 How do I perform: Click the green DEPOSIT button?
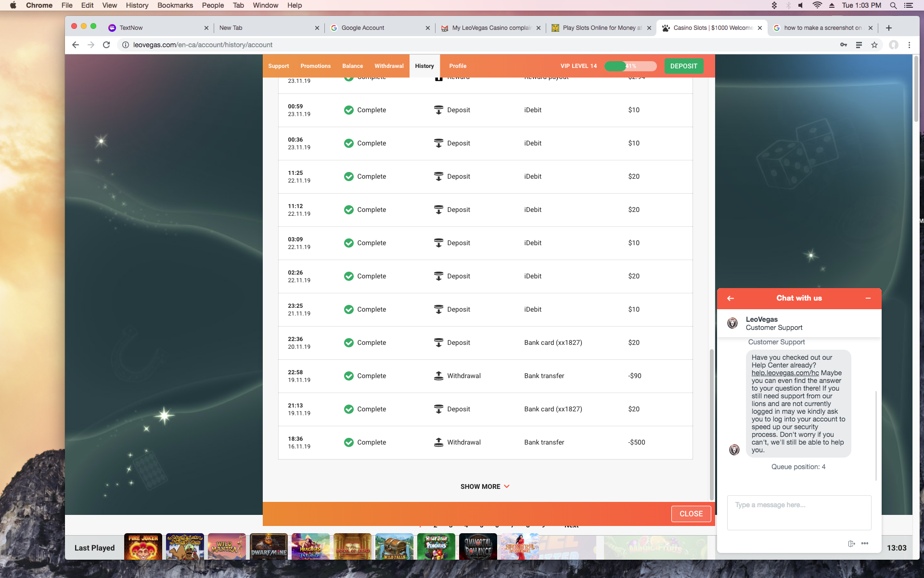684,66
